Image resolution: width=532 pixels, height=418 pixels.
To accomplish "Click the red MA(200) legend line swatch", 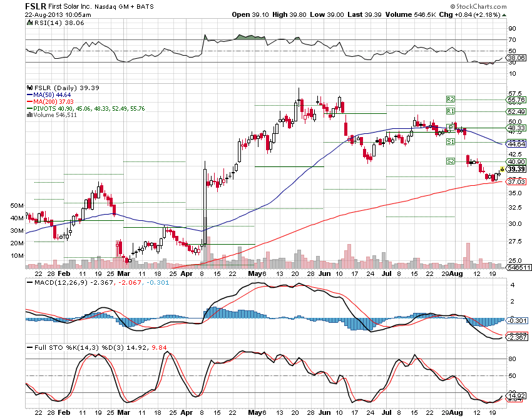I will tap(29, 102).
